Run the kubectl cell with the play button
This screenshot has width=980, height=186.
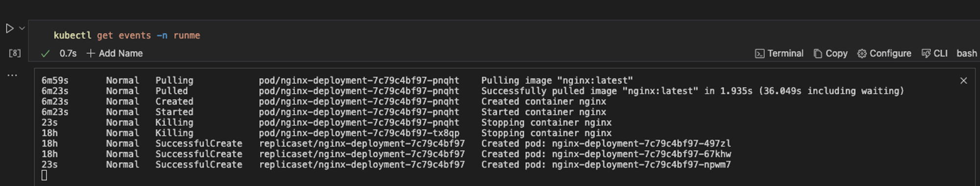coord(9,28)
